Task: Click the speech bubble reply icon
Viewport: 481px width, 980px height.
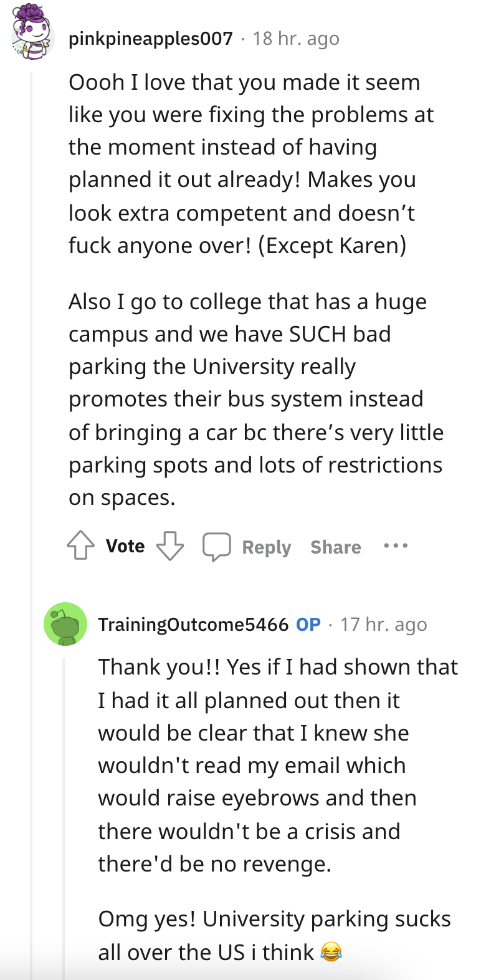Action: (x=216, y=547)
